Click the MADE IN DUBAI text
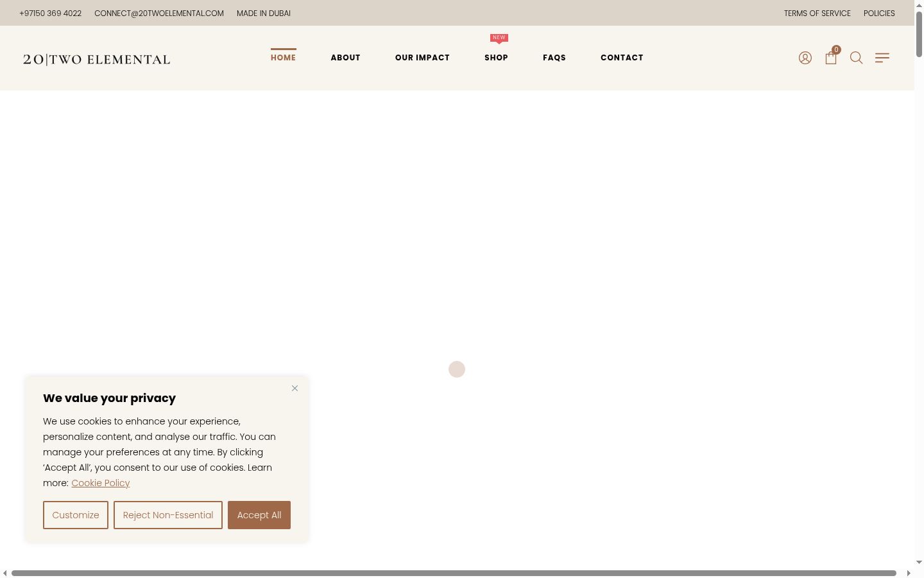 (x=264, y=13)
